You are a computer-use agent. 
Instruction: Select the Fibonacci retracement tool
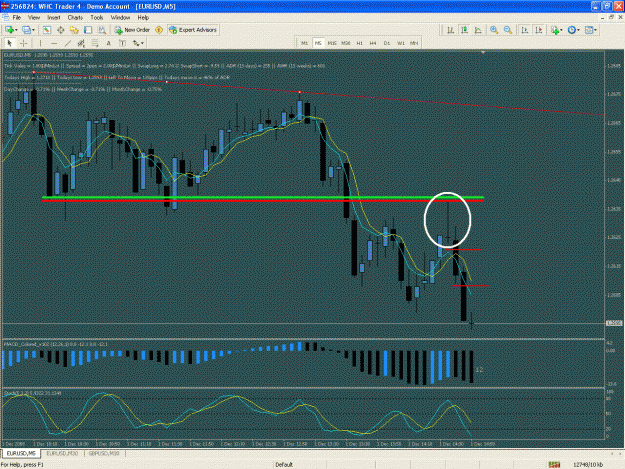point(95,43)
